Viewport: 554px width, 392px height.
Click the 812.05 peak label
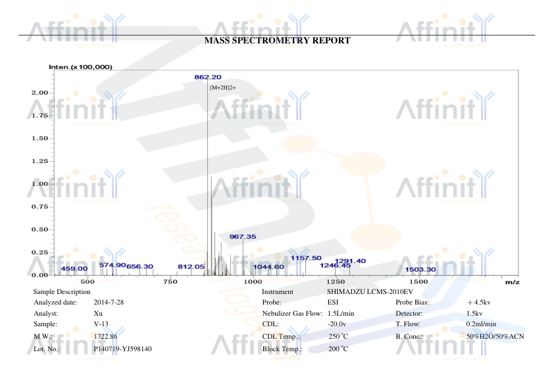(x=191, y=266)
